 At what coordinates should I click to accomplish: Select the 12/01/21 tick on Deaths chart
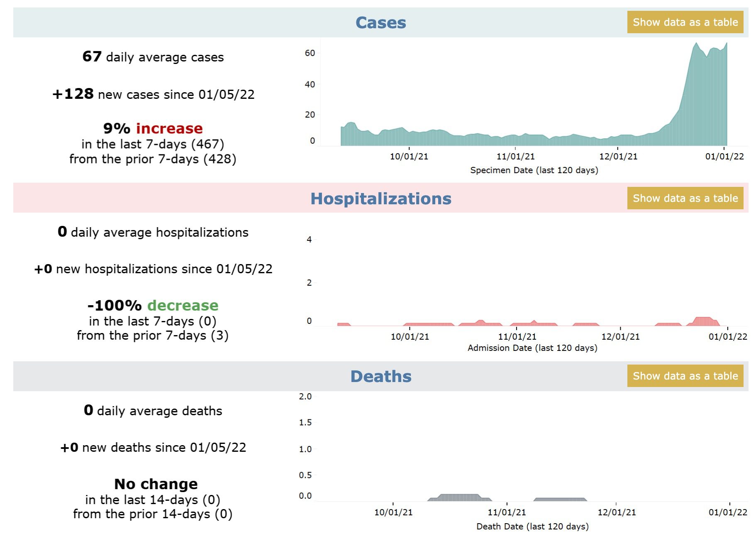pyautogui.click(x=616, y=512)
